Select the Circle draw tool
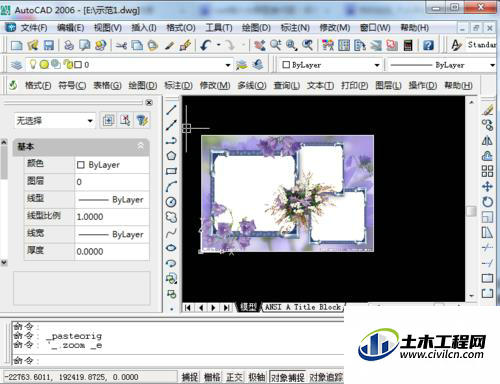The height and width of the screenshot is (384, 500). click(x=171, y=202)
